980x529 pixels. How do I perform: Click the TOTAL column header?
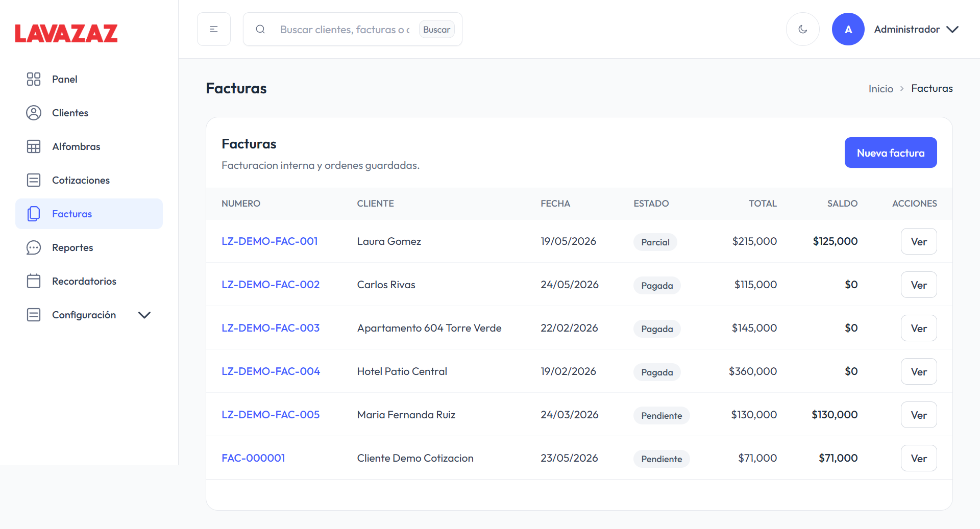763,204
